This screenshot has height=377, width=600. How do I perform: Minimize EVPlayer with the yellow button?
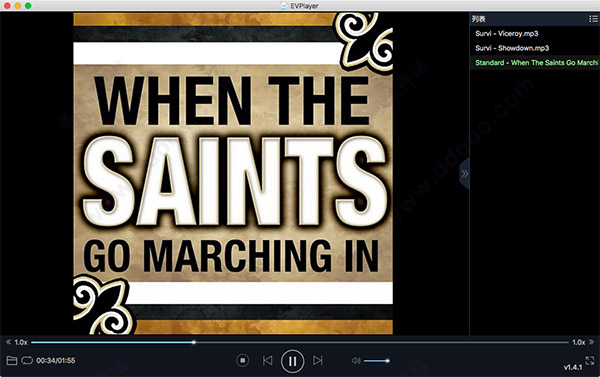click(x=18, y=6)
